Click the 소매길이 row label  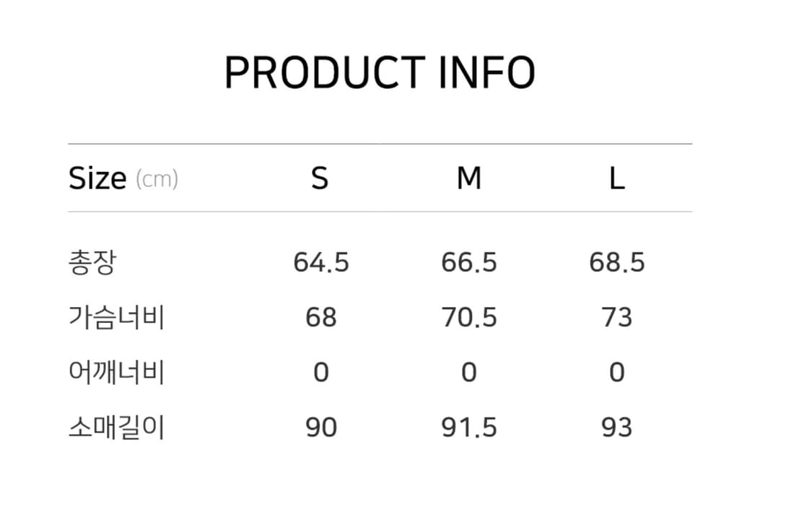(x=116, y=428)
